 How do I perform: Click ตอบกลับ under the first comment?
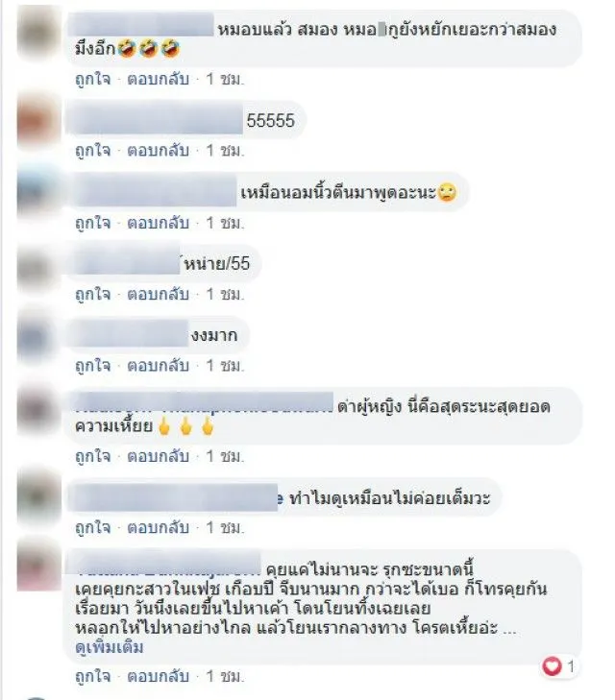point(159,79)
